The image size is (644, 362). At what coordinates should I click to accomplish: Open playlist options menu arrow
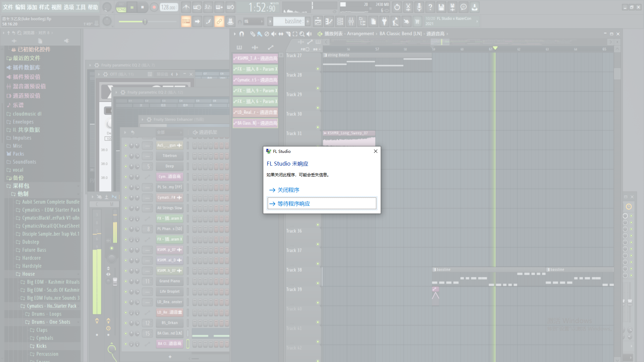tap(235, 34)
